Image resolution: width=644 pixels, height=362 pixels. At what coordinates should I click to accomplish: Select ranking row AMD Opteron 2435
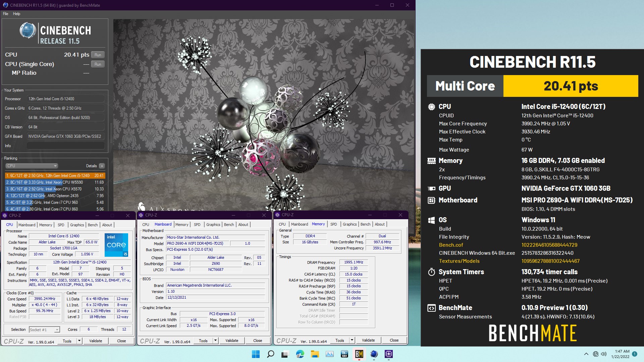pos(55,196)
